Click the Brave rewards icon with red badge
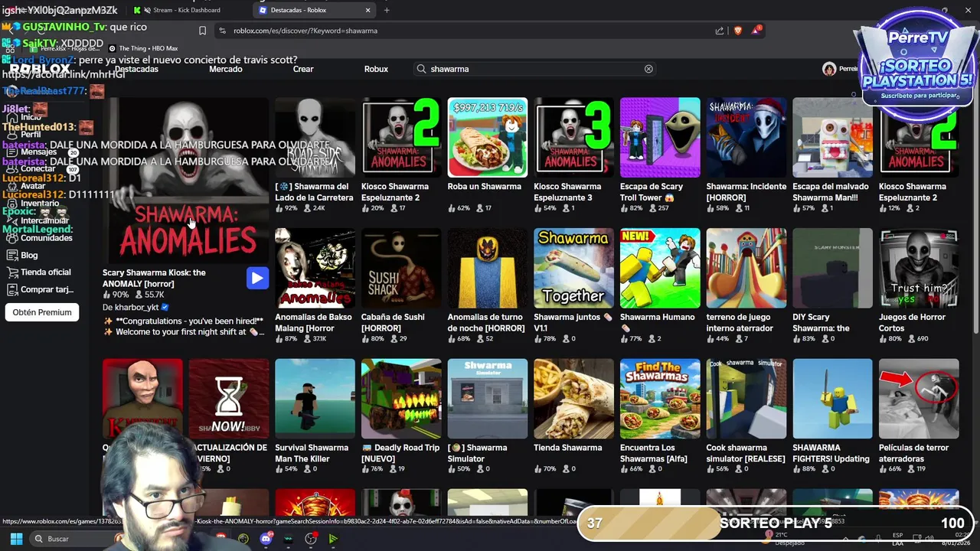Screen dimensions: 980x551 756,30
